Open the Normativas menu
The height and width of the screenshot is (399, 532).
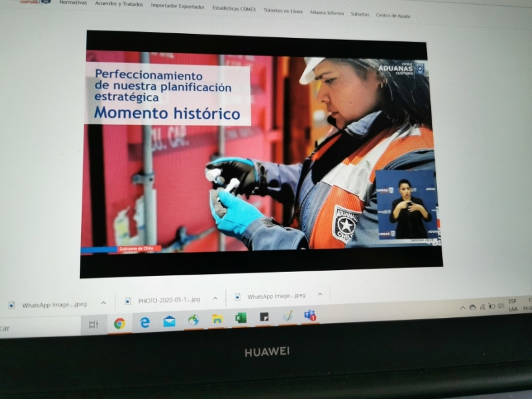(x=73, y=3)
